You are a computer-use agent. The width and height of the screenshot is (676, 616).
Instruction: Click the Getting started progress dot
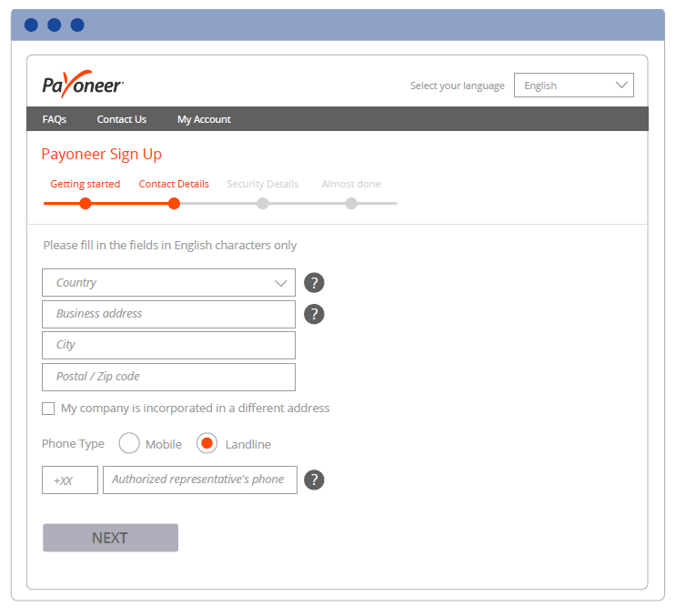tap(86, 204)
